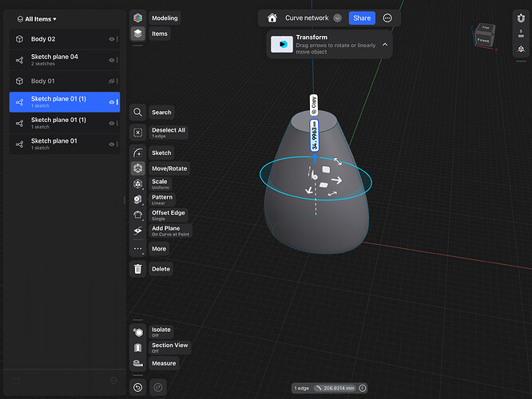The image size is (532, 399).
Task: Choose the Offset Edge tool
Action: [138, 215]
